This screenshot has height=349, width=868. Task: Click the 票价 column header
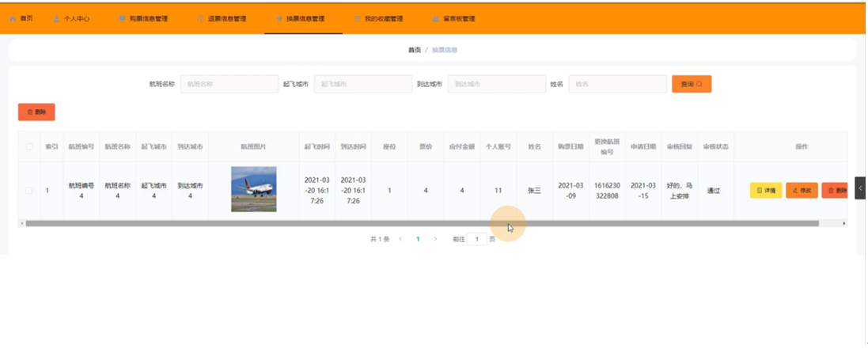426,147
